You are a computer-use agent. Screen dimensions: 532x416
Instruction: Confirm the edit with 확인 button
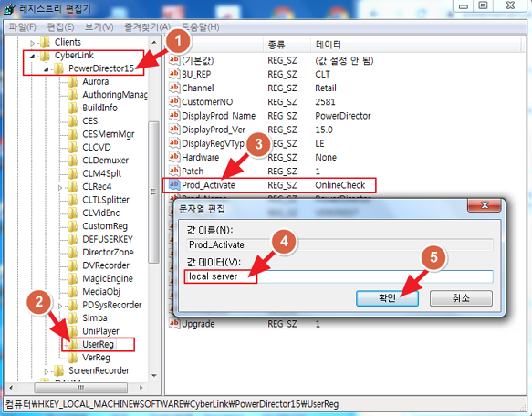(x=387, y=298)
